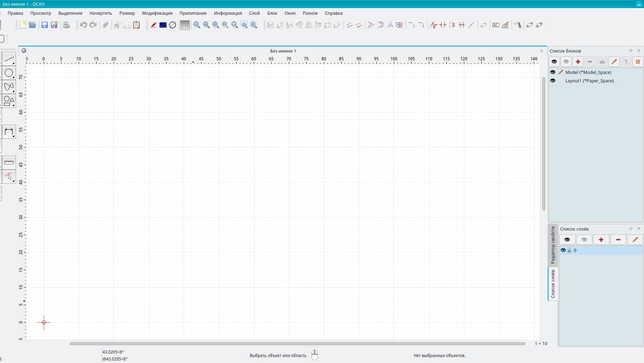Toggle visibility of Layout1 (*Paper_Space) block

point(553,81)
